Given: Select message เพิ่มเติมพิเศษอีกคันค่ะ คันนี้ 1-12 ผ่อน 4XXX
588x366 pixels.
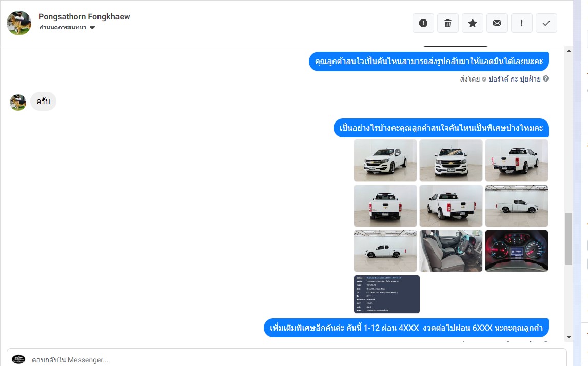Looking at the screenshot, I should 406,328.
